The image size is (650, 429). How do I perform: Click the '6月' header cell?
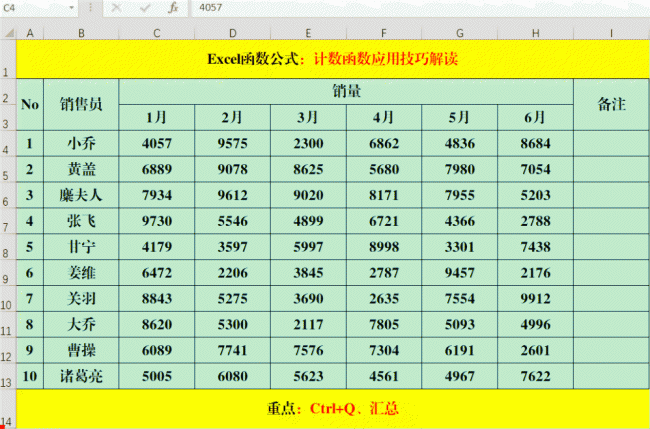point(536,118)
